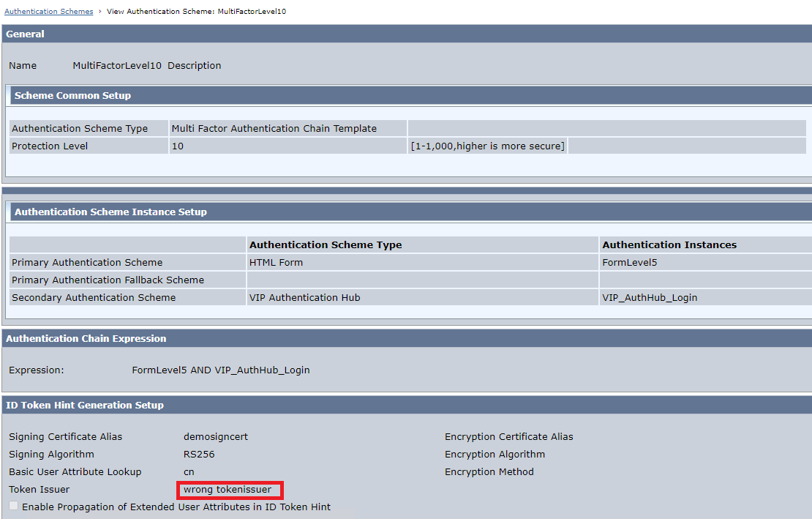This screenshot has width=812, height=519.
Task: Click the RS256 signing algorithm value
Action: click(199, 455)
